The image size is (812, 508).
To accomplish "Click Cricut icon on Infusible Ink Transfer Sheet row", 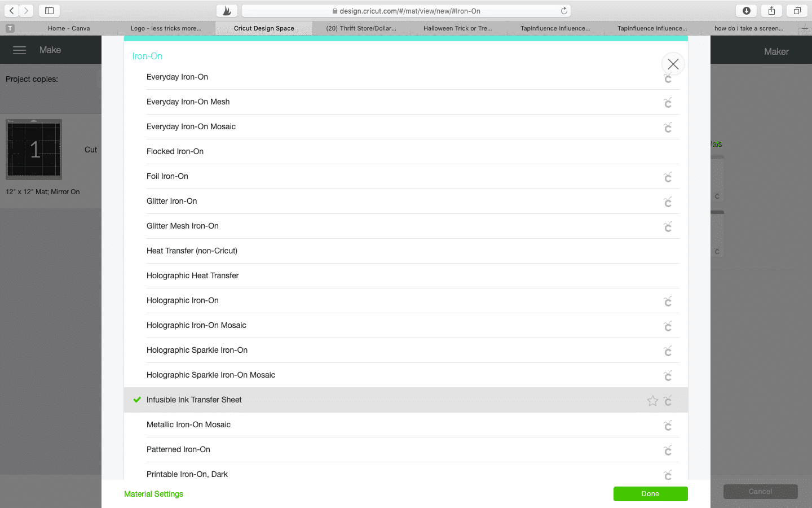I will click(x=668, y=401).
